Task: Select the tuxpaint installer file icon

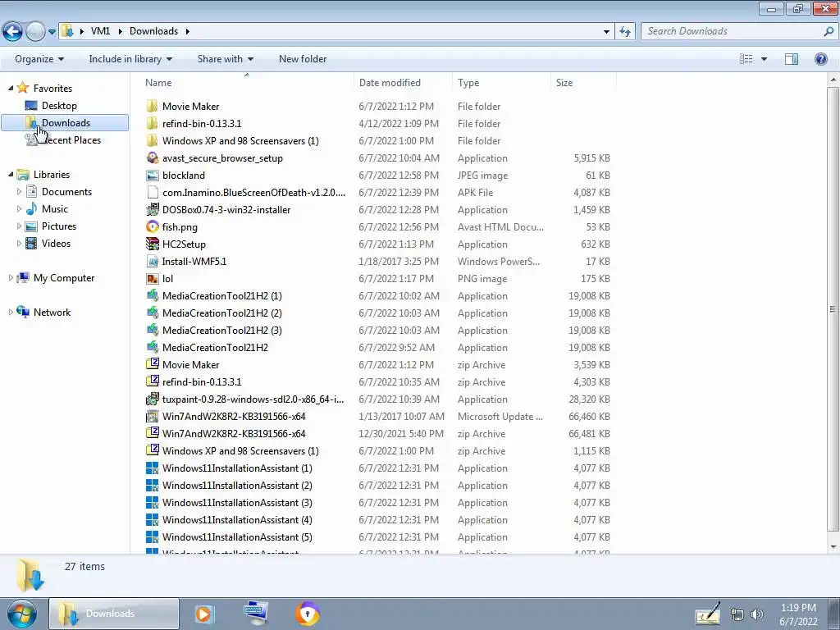Action: coord(152,399)
